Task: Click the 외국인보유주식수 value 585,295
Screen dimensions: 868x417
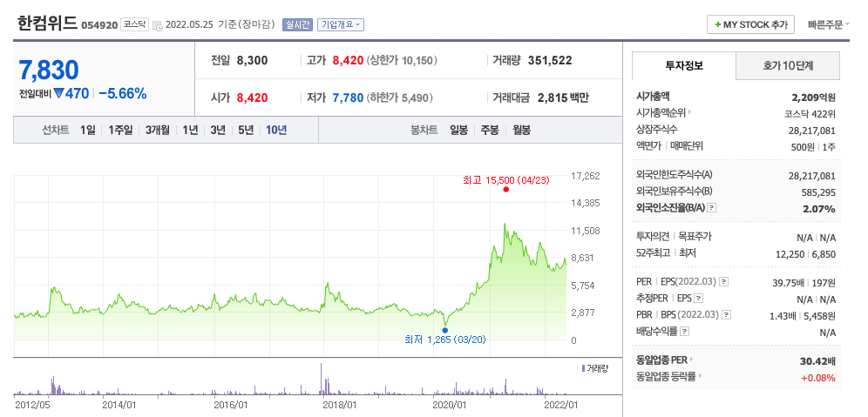Action: 818,192
